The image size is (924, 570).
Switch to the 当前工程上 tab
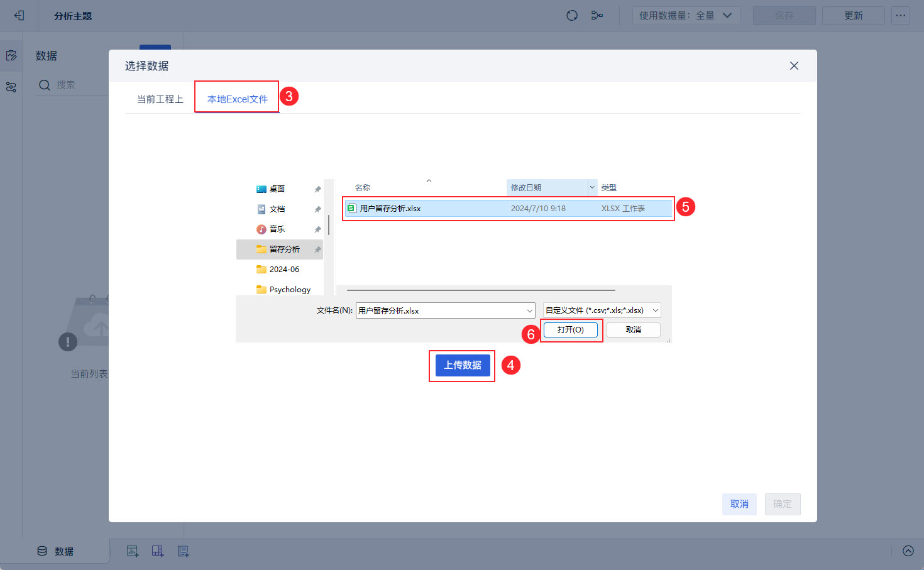[x=160, y=99]
